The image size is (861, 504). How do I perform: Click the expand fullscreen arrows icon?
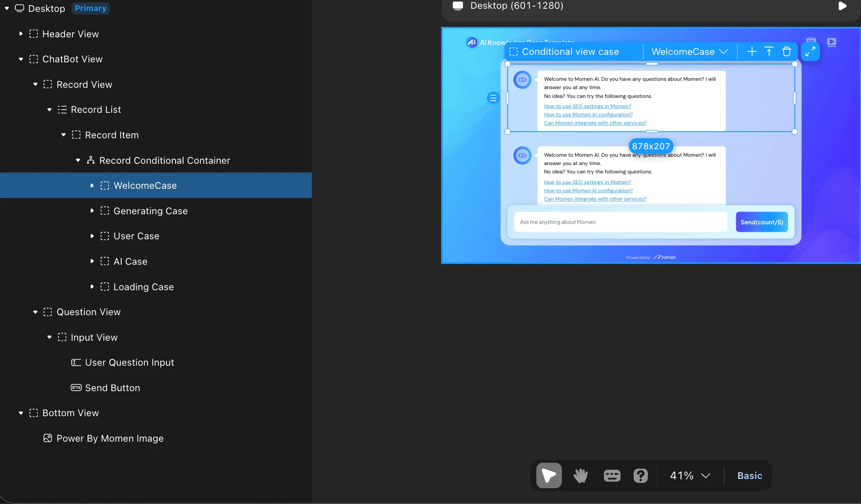810,51
